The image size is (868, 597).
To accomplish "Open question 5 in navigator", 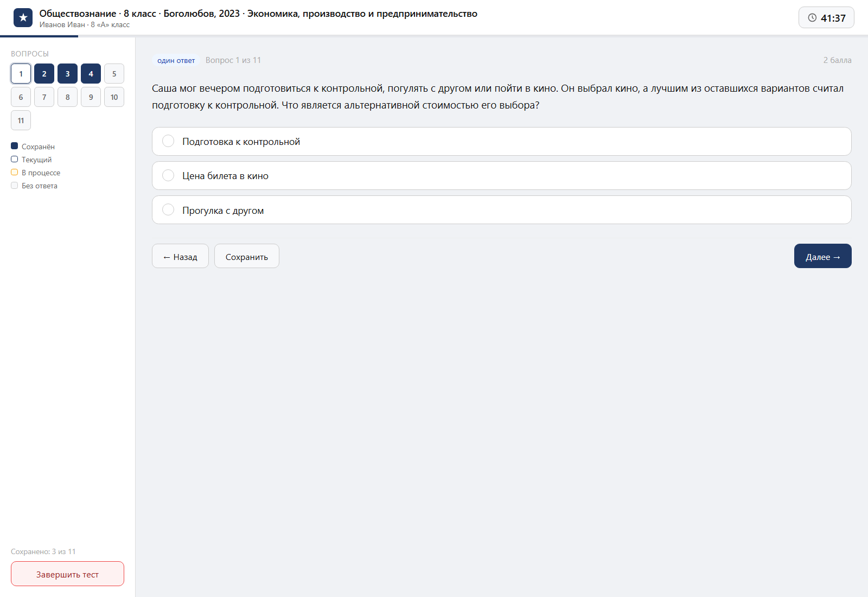I will [114, 74].
